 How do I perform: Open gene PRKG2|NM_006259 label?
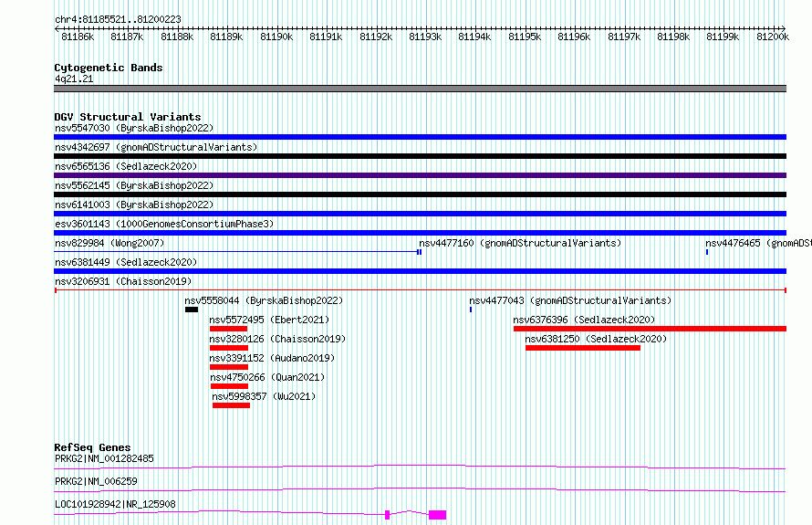[96, 481]
